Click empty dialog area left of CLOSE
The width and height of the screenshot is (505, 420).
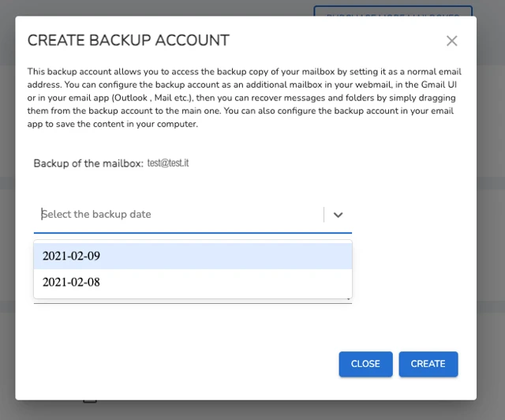197,364
